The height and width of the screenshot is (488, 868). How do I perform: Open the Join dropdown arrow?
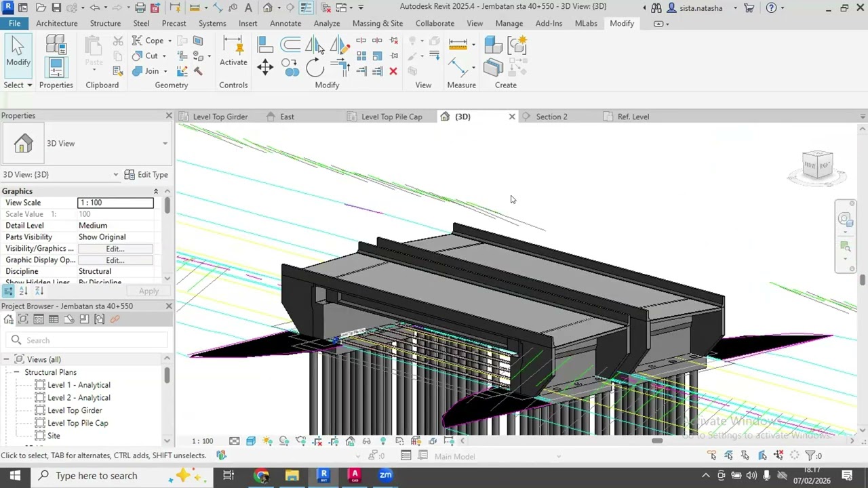click(165, 71)
